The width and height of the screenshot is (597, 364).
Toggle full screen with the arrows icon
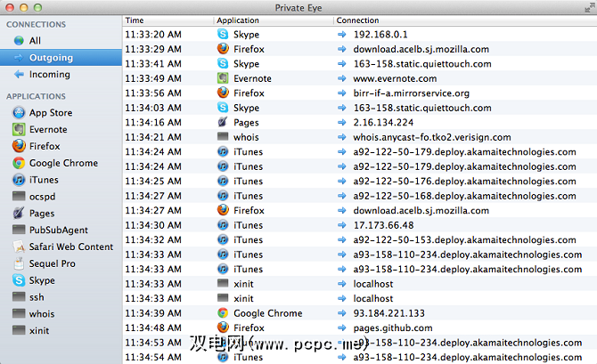pos(590,8)
